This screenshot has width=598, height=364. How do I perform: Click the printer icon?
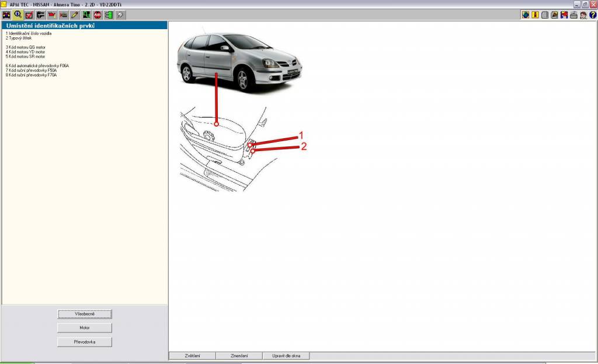point(573,15)
